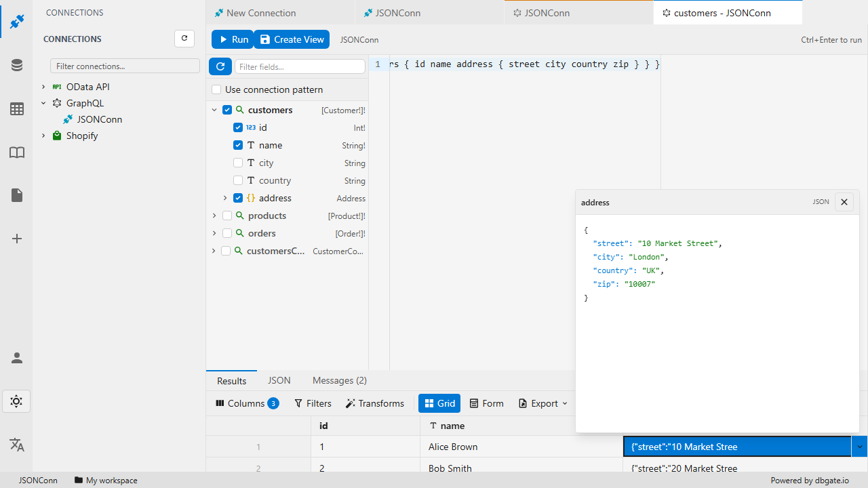Select the Alice Brown name cell
The width and height of the screenshot is (868, 488).
tap(521, 447)
